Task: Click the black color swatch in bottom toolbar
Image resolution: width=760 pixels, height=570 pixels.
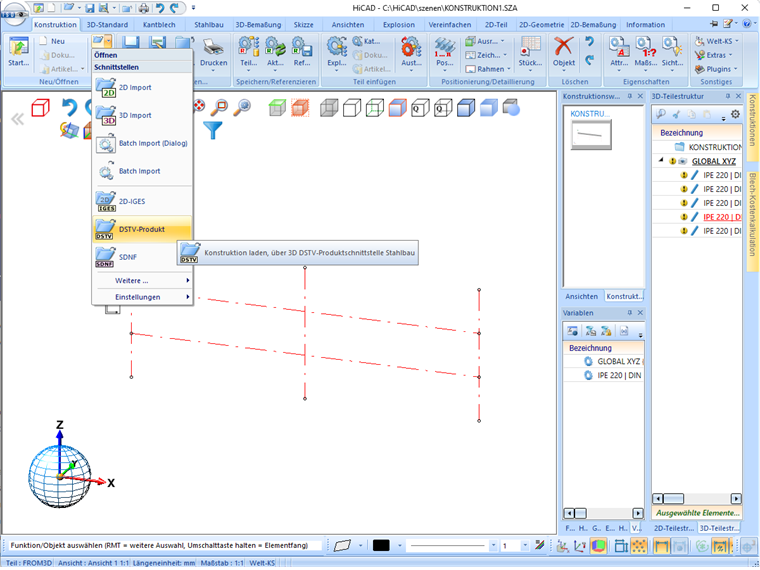Action: click(x=381, y=546)
